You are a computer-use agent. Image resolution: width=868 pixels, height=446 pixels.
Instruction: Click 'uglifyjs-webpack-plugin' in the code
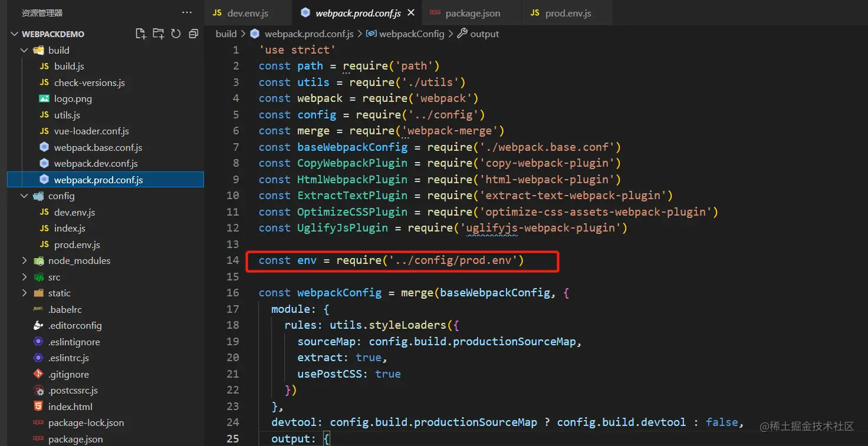tap(543, 228)
